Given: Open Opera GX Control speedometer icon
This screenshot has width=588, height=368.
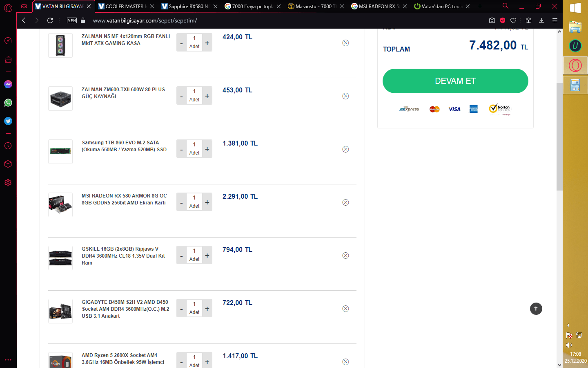Looking at the screenshot, I should coord(8,41).
